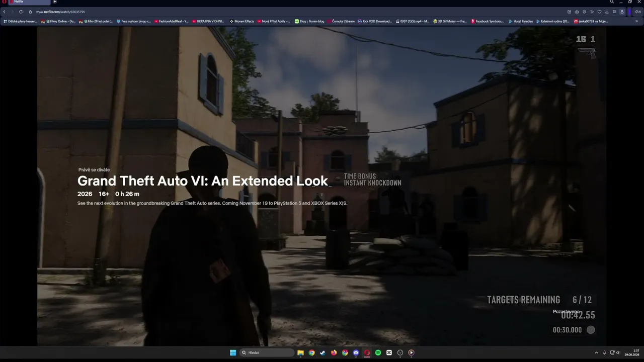Reload the Netflix page

point(21,12)
